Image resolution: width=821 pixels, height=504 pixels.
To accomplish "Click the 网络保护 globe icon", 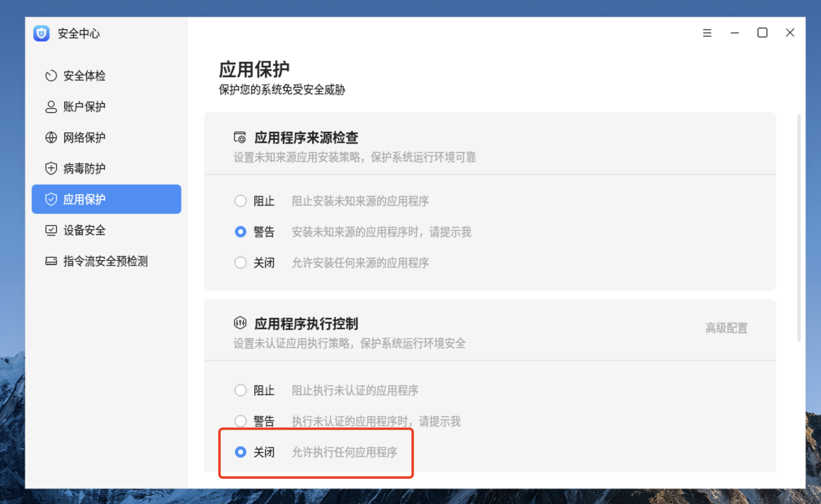I will point(51,137).
